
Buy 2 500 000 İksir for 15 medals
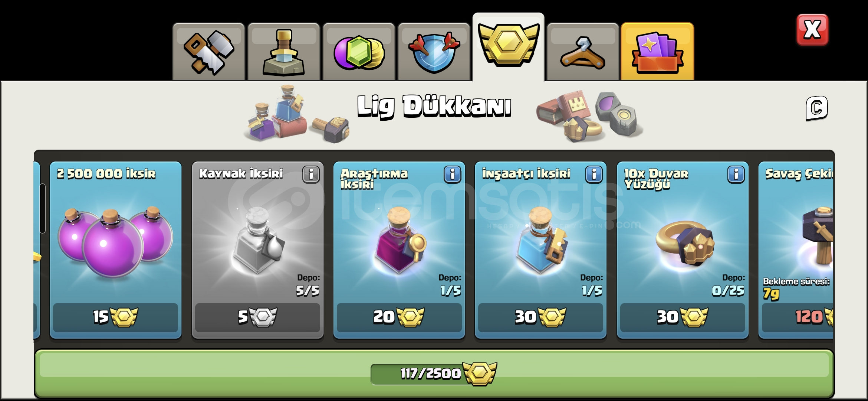click(115, 317)
